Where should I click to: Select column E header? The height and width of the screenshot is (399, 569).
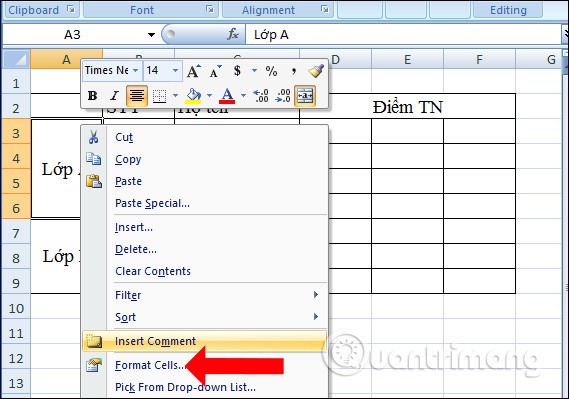(408, 59)
